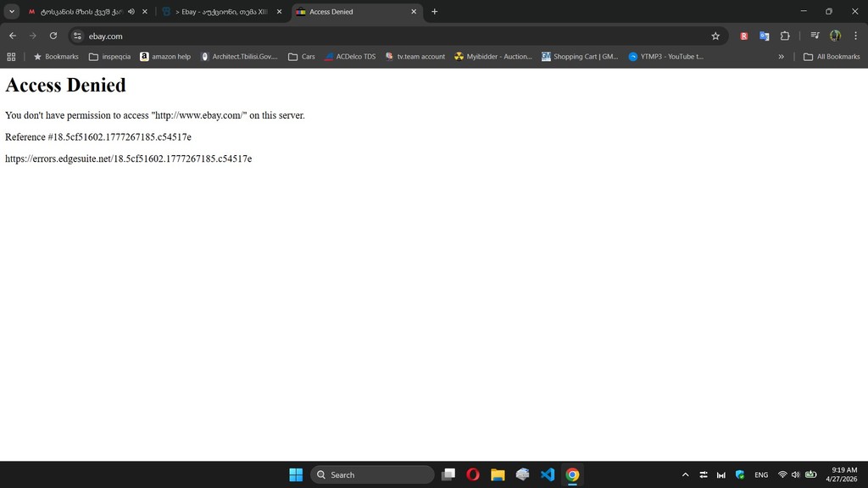This screenshot has height=488, width=868.
Task: Open volume speaker tray icon
Action: (795, 474)
